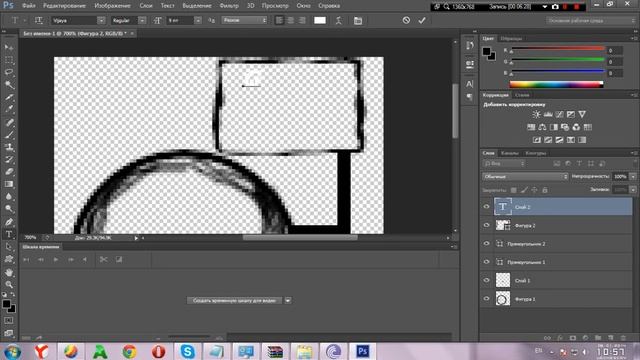Toggle text orientation in options bar
Image resolution: width=640 pixels, height=360 pixels.
pyautogui.click(x=39, y=20)
